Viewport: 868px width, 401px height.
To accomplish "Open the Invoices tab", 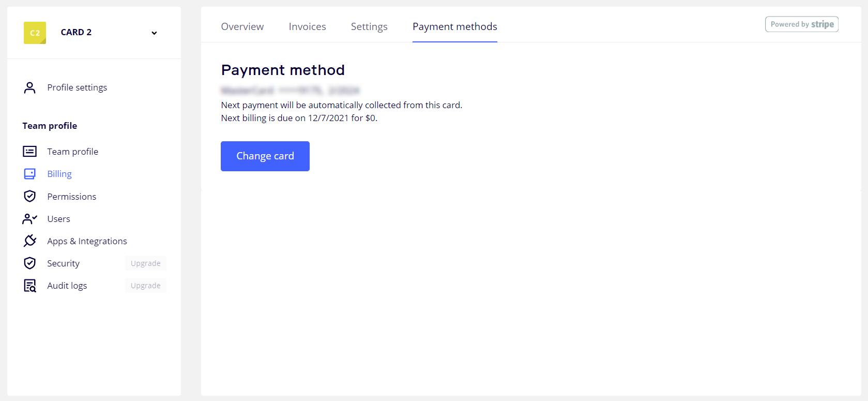I will point(307,26).
